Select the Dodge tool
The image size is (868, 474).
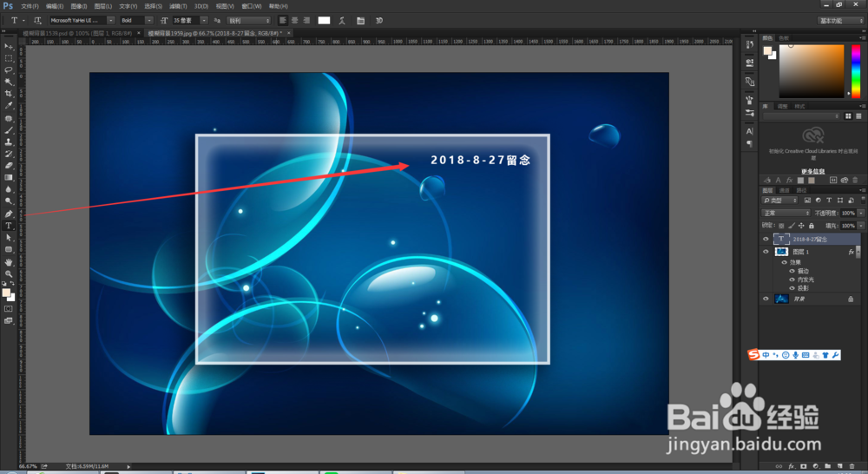9,201
